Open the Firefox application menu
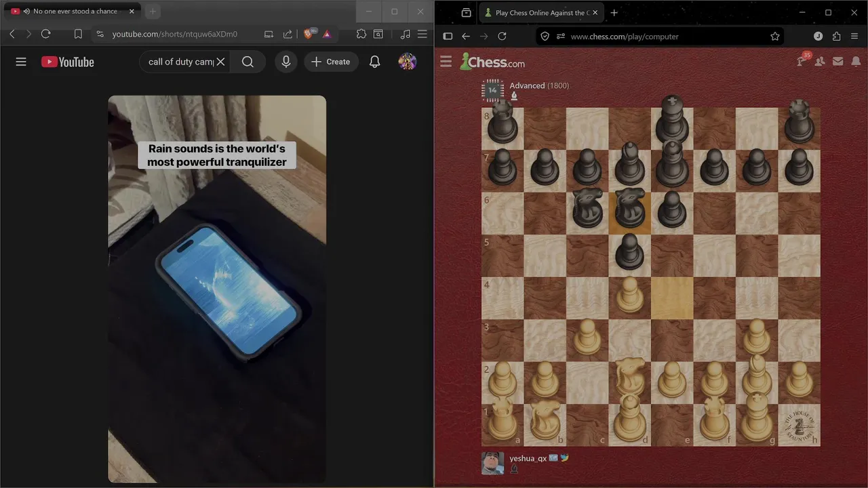 (x=854, y=37)
